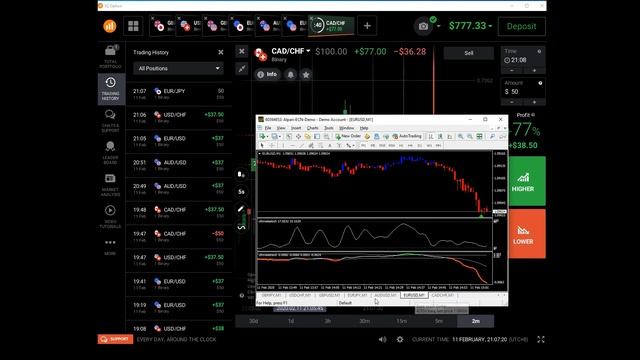Toggle sound with speaker icon
The height and width of the screenshot is (360, 640).
point(382,339)
